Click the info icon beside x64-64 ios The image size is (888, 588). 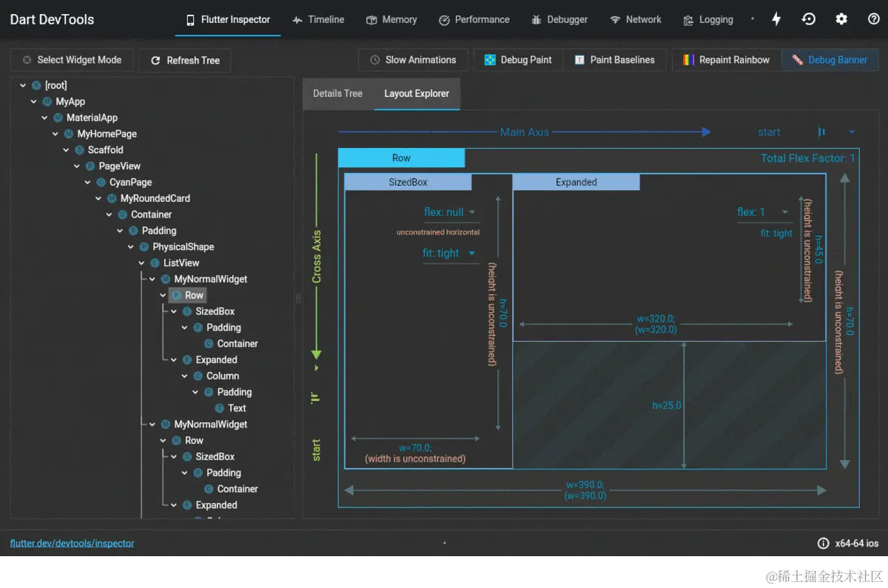823,543
